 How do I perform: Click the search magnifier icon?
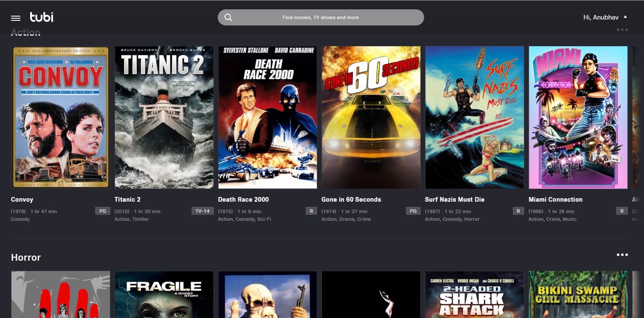228,17
